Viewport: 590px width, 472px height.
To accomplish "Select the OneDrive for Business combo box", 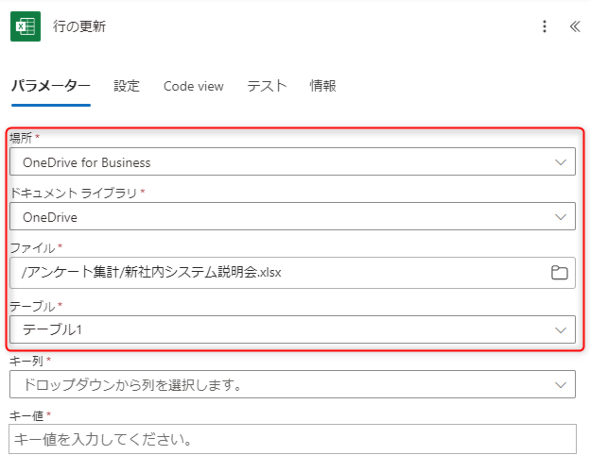I will point(292,162).
